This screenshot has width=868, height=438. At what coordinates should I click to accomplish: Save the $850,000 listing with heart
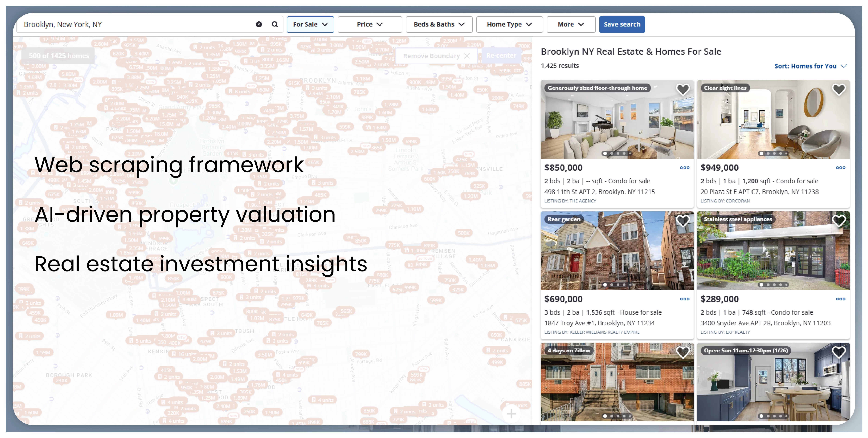(683, 90)
